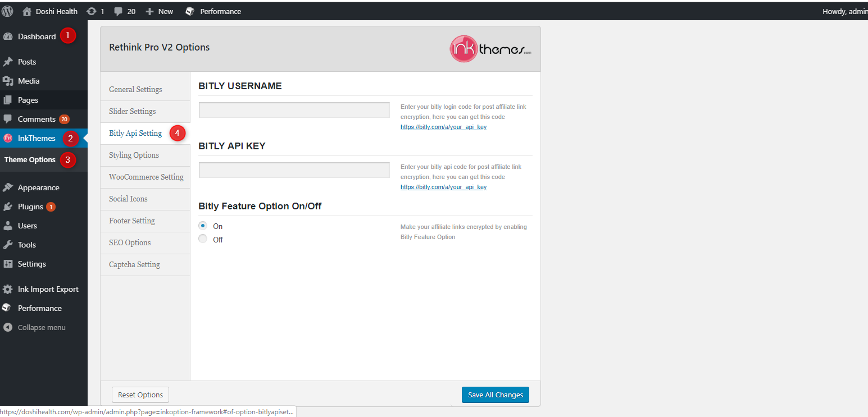The width and height of the screenshot is (868, 417).
Task: Click the InkThemes logo in options header
Action: pyautogui.click(x=490, y=49)
